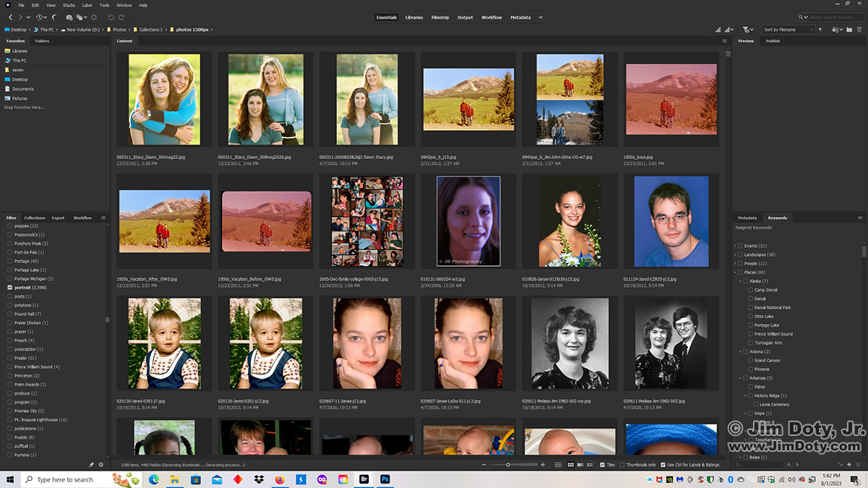Switch to the Folders tab
The height and width of the screenshot is (488, 868).
point(42,41)
